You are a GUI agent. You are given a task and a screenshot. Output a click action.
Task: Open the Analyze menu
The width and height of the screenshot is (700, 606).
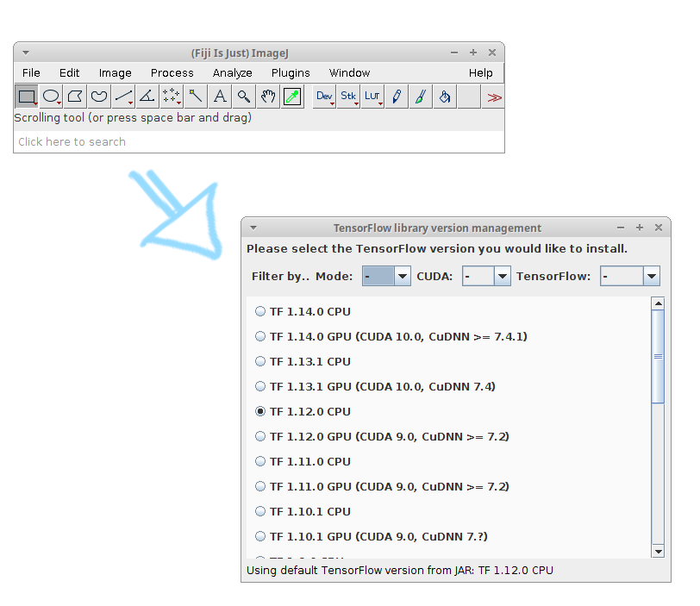[232, 73]
